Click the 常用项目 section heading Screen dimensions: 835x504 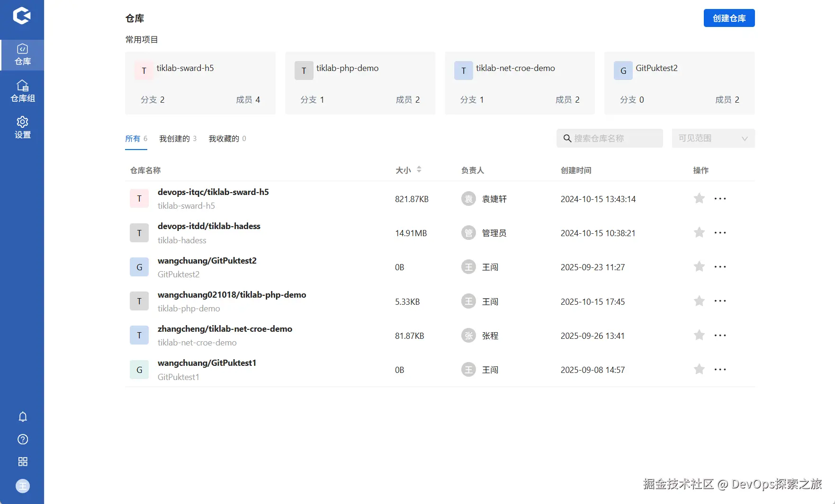click(x=142, y=40)
